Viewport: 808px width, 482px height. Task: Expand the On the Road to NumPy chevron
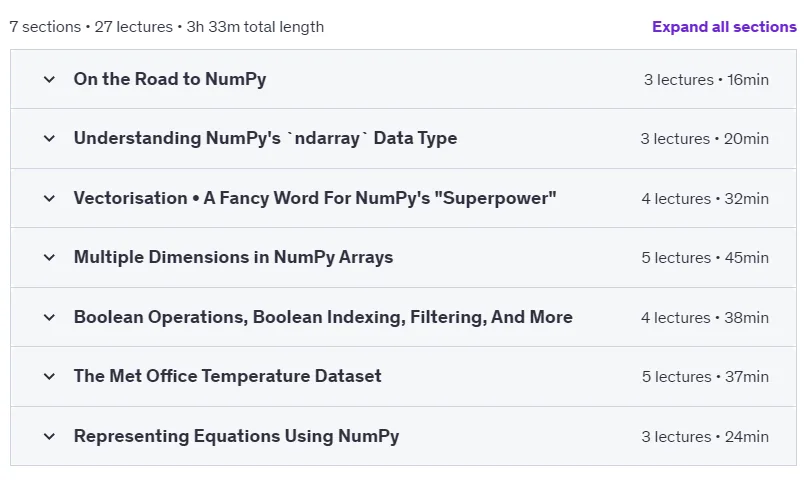point(49,79)
